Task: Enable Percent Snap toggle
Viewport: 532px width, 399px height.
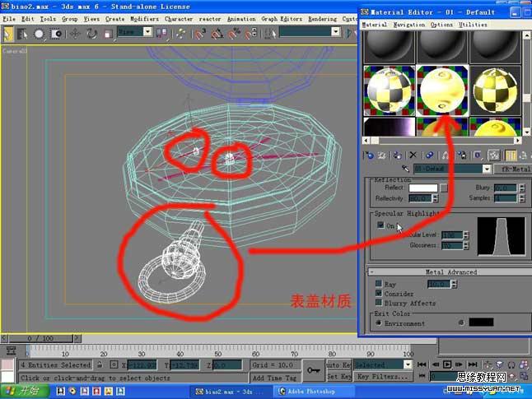Action: click(x=234, y=34)
